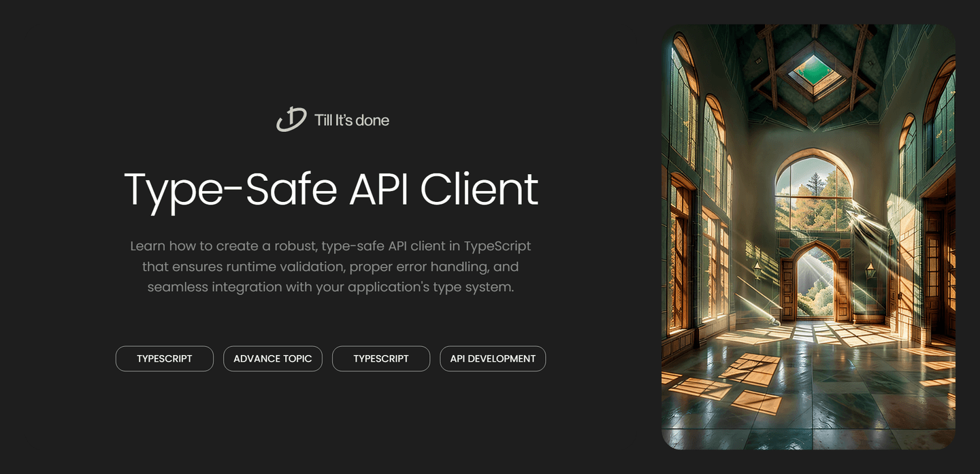The image size is (980, 474).
Task: Open the TYPESCRIPT topic chip on the left
Action: 164,358
